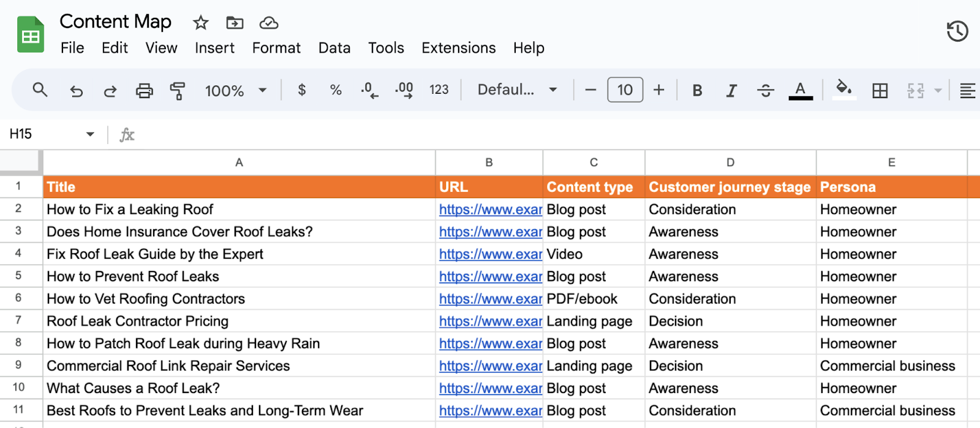Open the fill color picker
980x428 pixels.
(x=844, y=90)
